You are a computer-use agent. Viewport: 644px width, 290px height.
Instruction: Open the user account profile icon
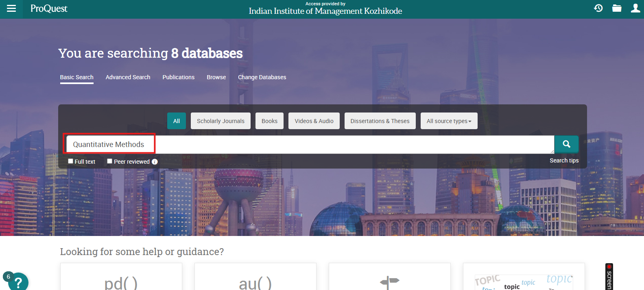635,8
